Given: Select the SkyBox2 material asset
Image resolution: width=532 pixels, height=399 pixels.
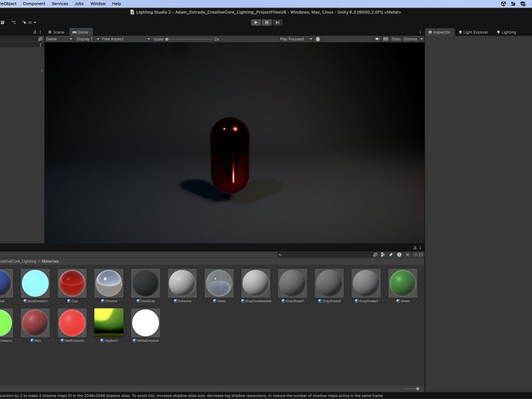Looking at the screenshot, I should [x=109, y=323].
